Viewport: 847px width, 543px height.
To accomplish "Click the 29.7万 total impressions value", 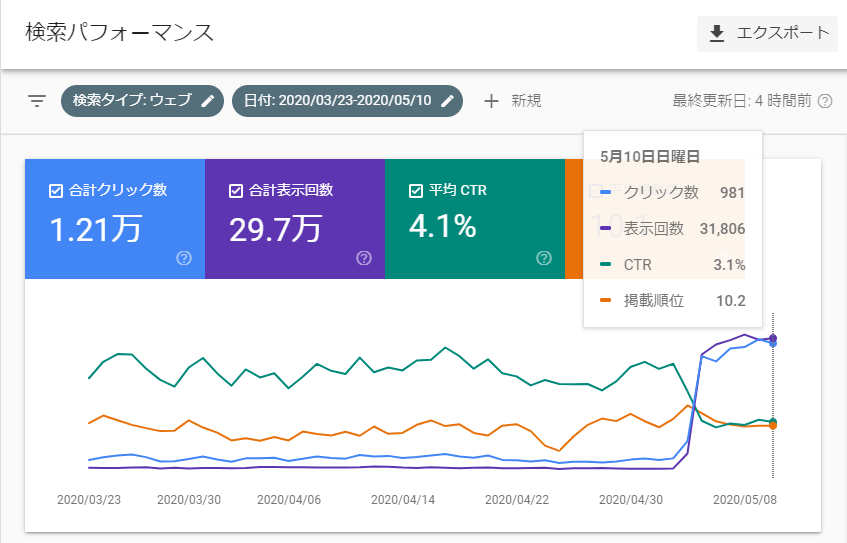I will [x=275, y=229].
